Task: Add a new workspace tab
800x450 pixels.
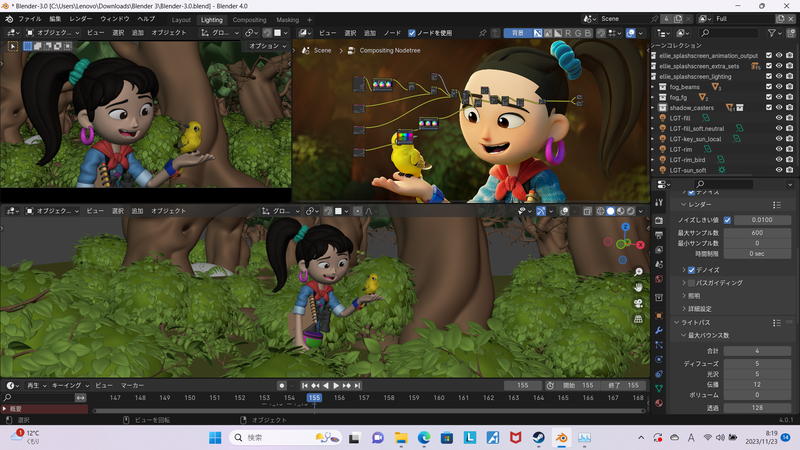Action: click(x=309, y=20)
